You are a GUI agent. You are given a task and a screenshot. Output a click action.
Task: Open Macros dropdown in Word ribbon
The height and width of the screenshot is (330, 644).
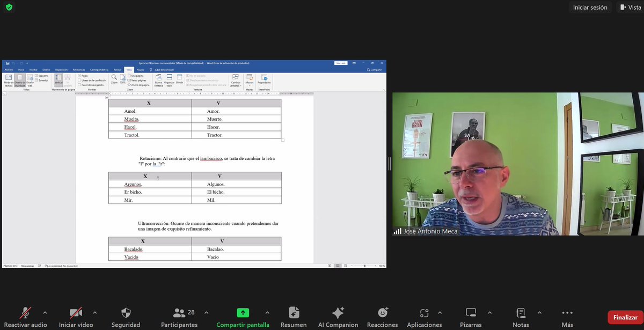click(250, 79)
